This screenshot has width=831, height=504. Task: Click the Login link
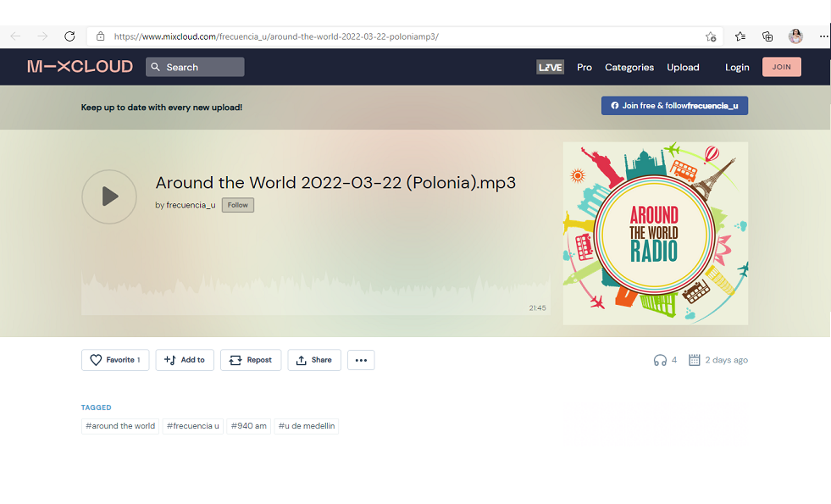tap(737, 67)
